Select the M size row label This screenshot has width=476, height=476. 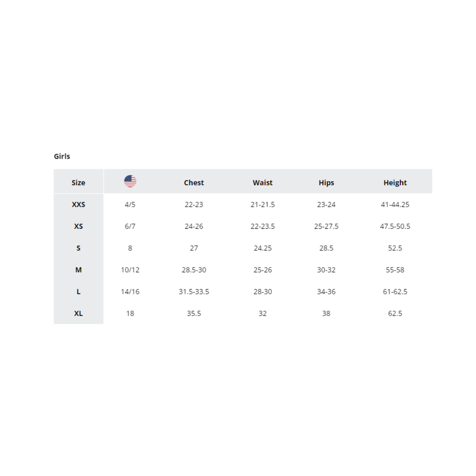(78, 270)
